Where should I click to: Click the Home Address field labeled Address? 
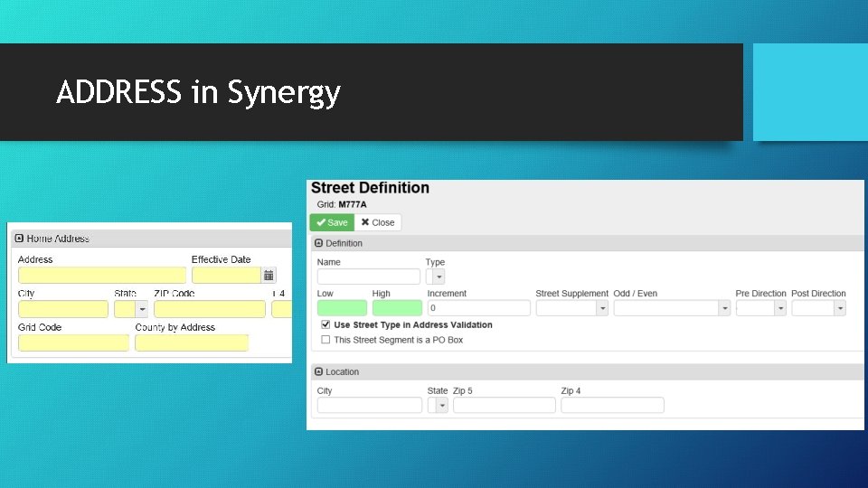tap(102, 275)
